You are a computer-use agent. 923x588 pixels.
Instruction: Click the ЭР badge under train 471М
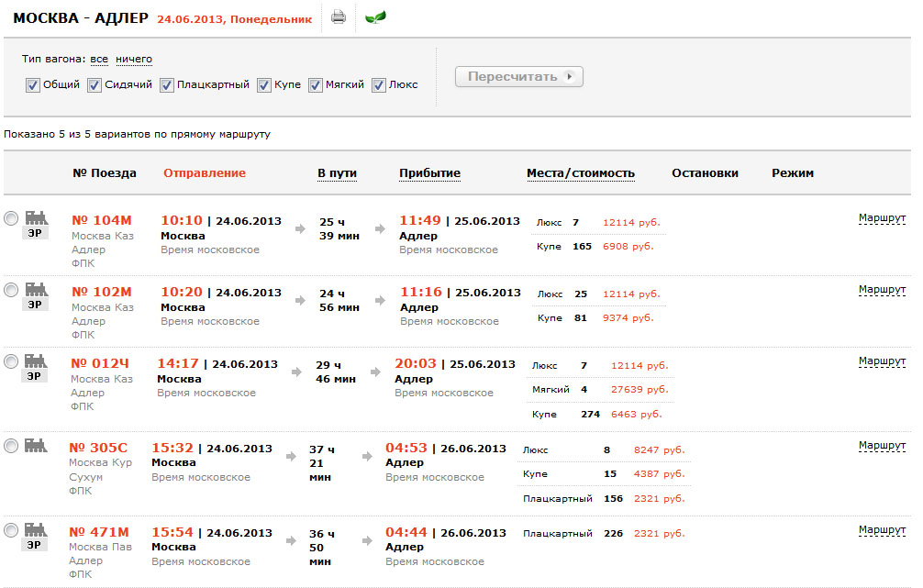point(34,545)
